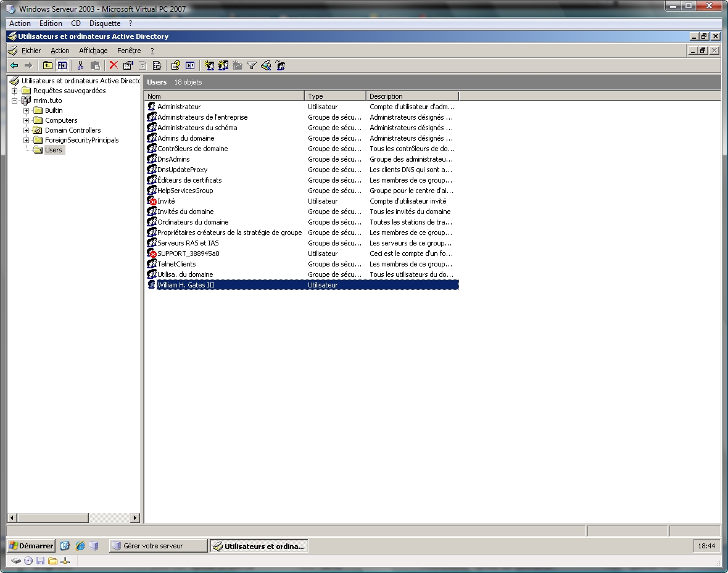
Task: Expand the Computers folder
Action: click(27, 120)
